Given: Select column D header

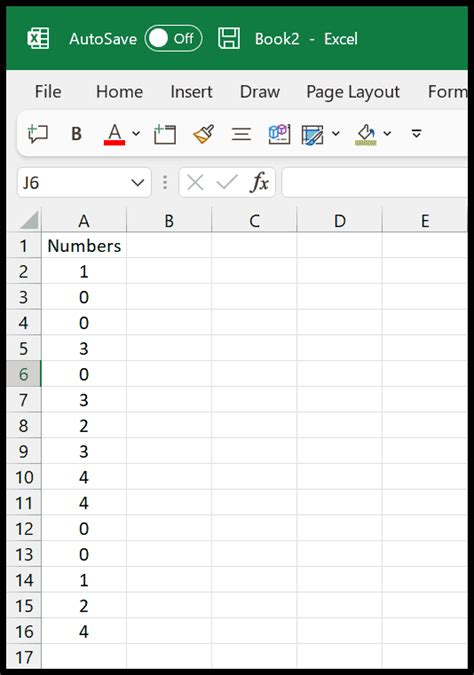Looking at the screenshot, I should 340,221.
